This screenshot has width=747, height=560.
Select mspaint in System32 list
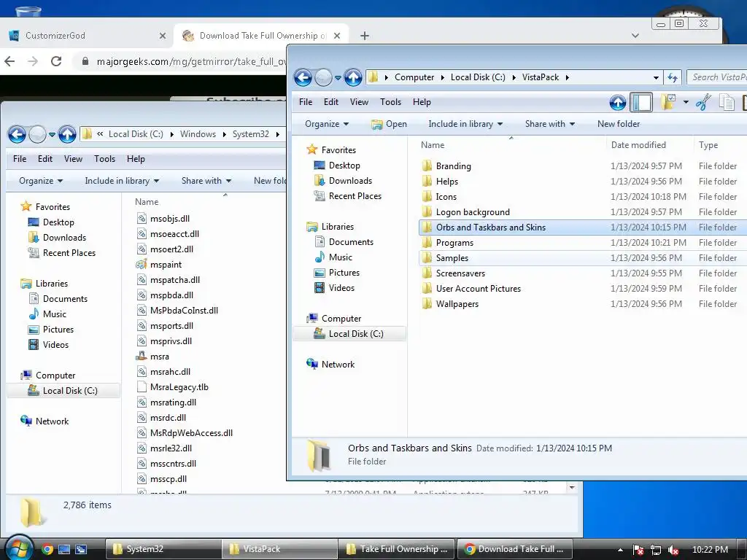click(x=166, y=265)
